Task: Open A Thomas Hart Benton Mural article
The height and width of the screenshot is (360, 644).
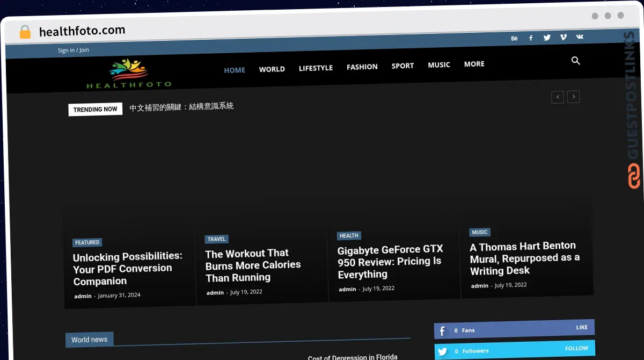Action: click(525, 258)
